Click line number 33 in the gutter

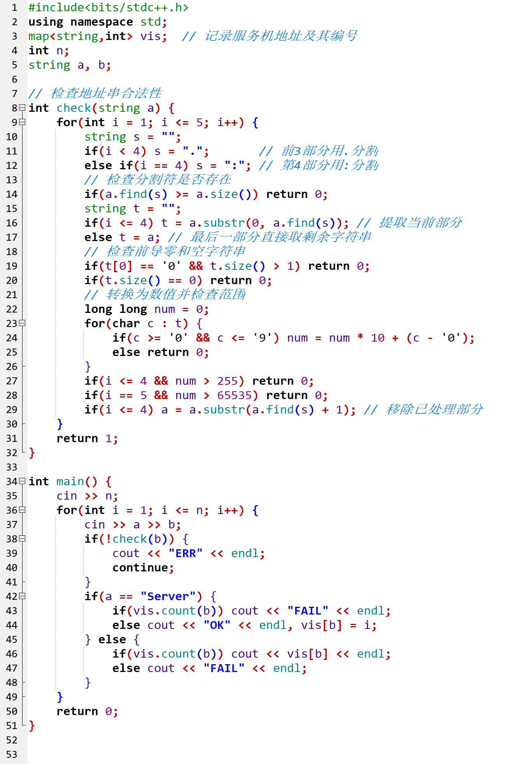[12, 467]
